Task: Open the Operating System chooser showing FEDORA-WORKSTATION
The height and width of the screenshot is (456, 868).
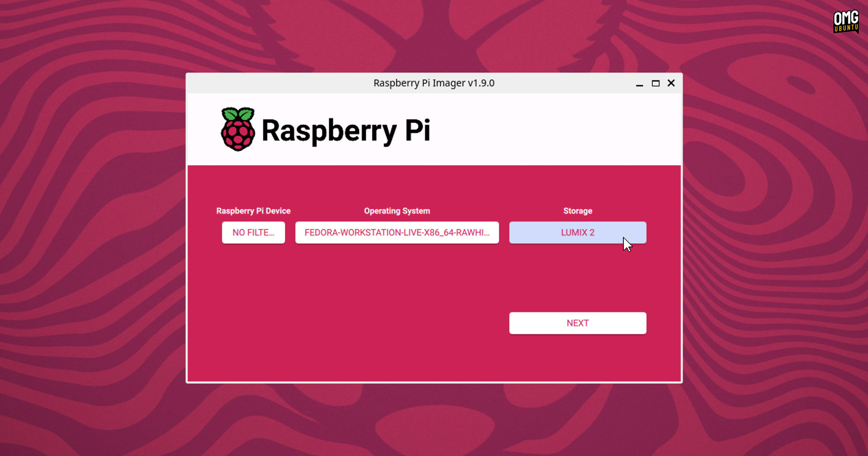Action: 397,233
